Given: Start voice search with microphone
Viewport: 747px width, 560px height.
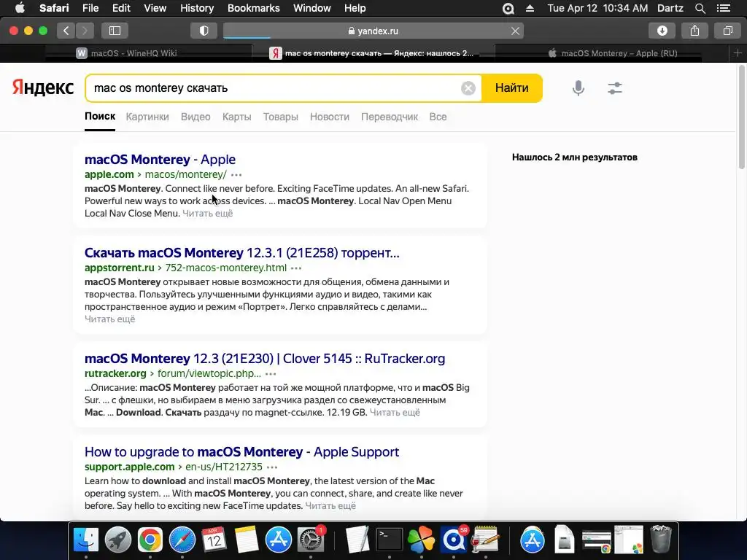Looking at the screenshot, I should [x=578, y=88].
